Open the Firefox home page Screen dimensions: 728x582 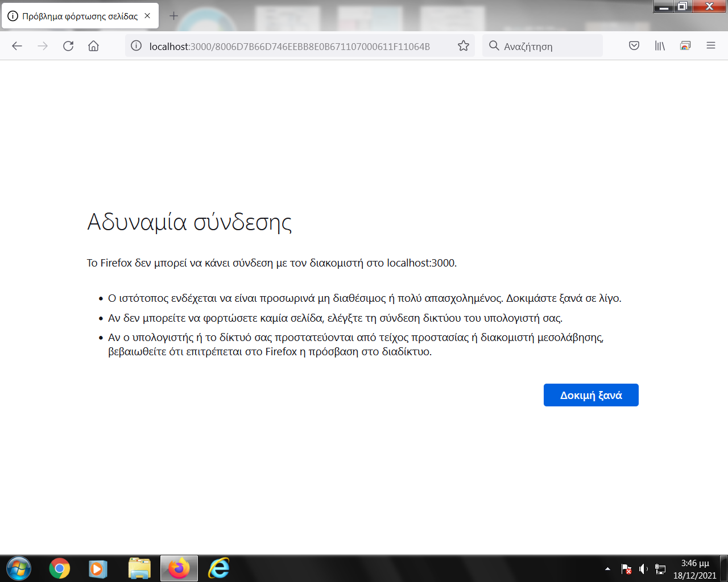[x=94, y=46]
